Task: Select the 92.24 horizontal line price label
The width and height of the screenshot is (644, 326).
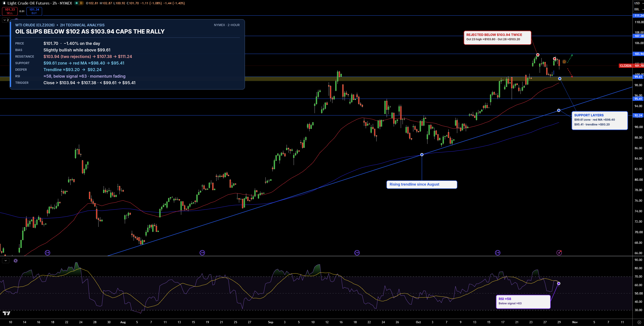Action: point(638,115)
